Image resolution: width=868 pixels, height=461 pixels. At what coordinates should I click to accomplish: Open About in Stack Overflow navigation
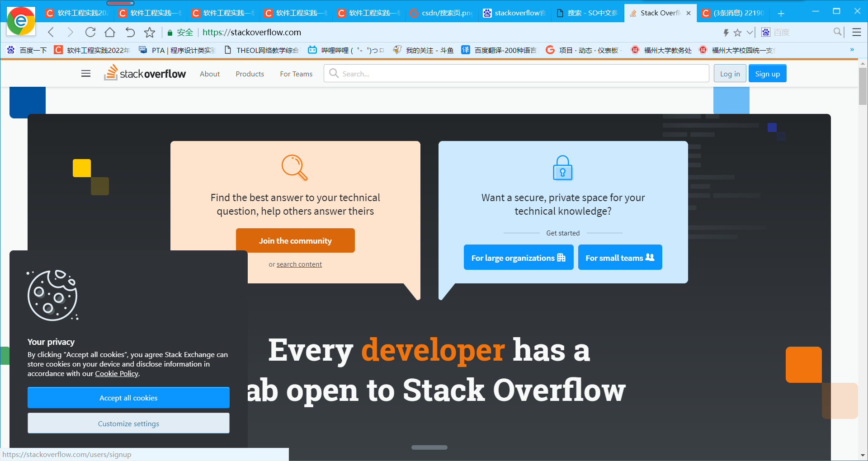click(210, 74)
